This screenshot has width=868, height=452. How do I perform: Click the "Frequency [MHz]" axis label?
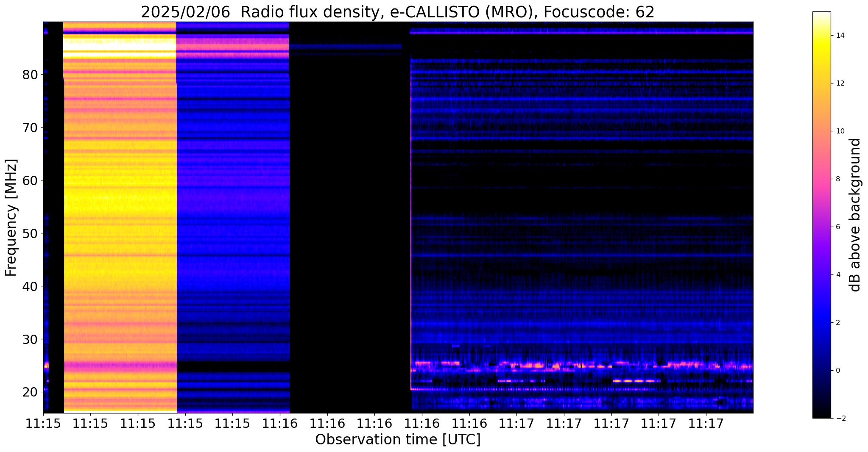[11, 218]
